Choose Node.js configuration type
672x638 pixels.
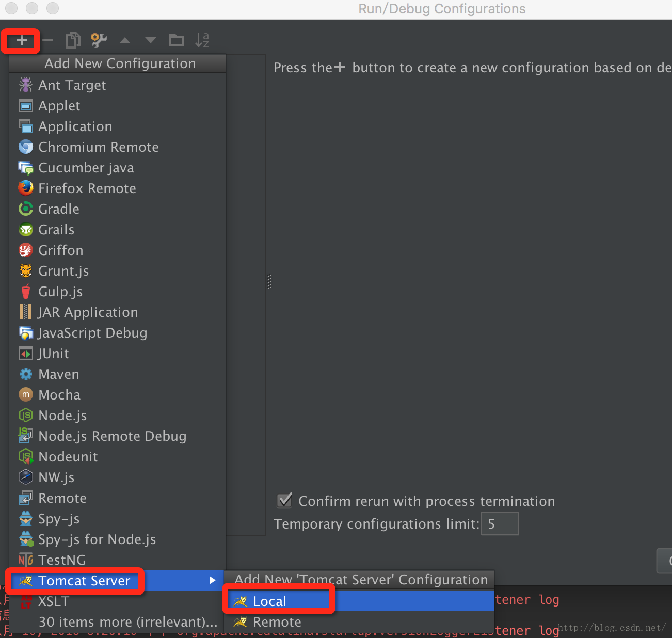pos(118,415)
